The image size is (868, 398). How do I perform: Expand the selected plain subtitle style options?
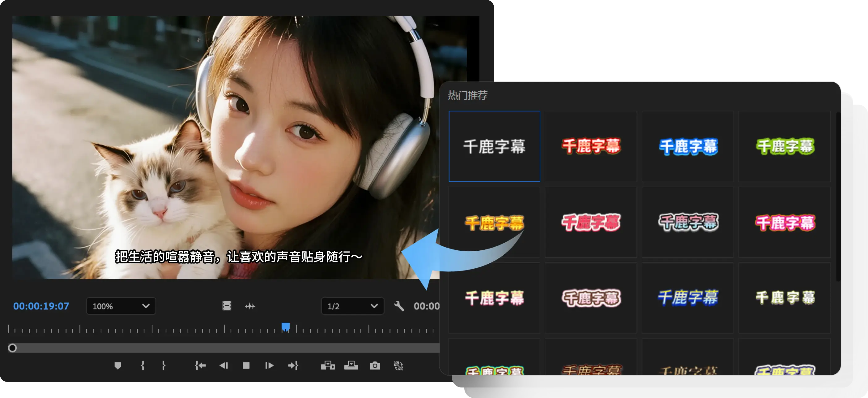494,146
